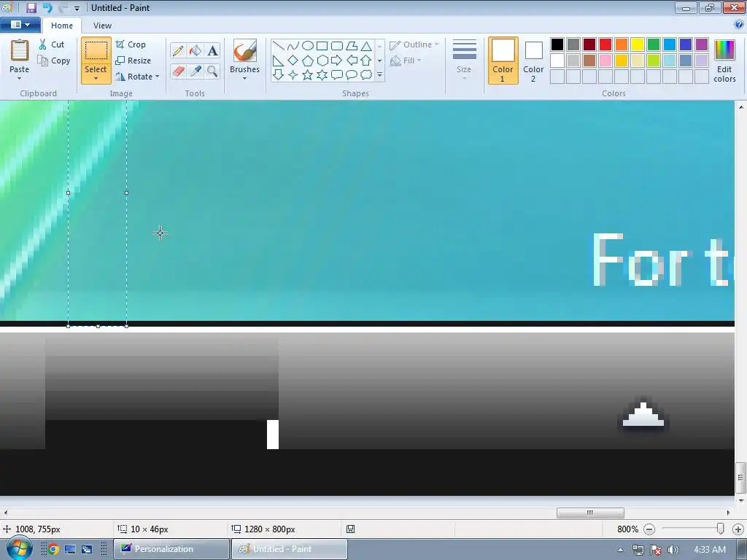Activate the Select rectangle tool button

[x=96, y=52]
